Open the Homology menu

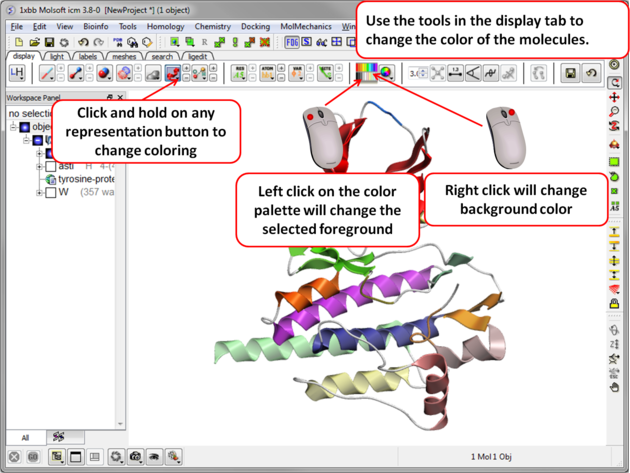coord(165,27)
